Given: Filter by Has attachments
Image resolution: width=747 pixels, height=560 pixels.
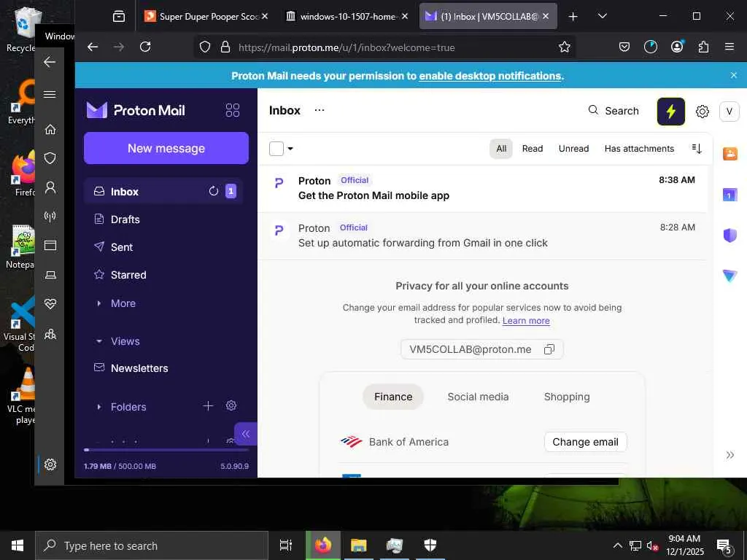Looking at the screenshot, I should tap(639, 149).
